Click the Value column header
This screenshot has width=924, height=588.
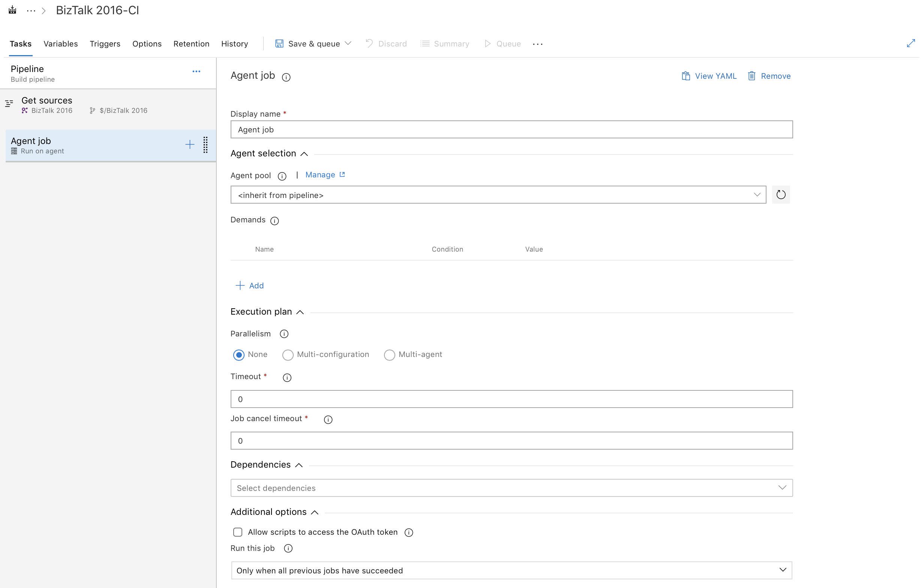(534, 249)
